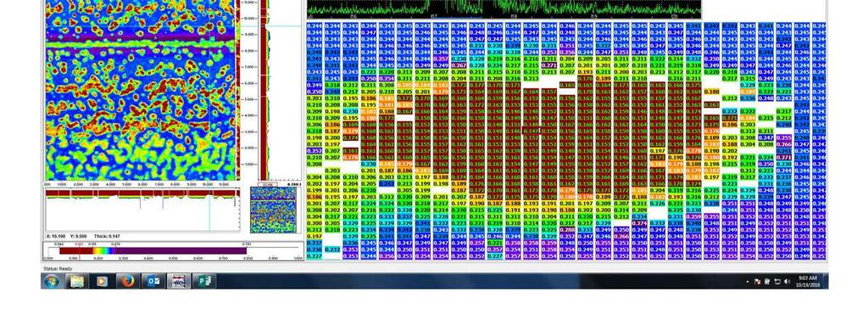Switch to the thickness scan application icon
868x336 pixels.
(x=178, y=281)
